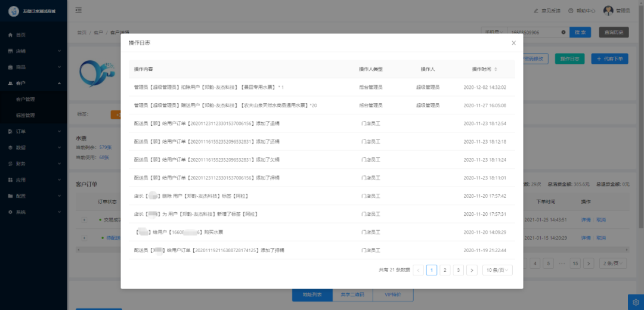Click previous page arrow in log pagination
This screenshot has height=310, width=644.
[x=418, y=270]
